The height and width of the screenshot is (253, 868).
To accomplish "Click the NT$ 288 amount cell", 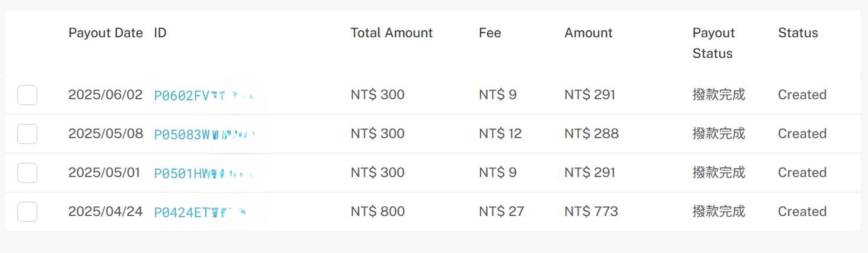I will pyautogui.click(x=591, y=133).
